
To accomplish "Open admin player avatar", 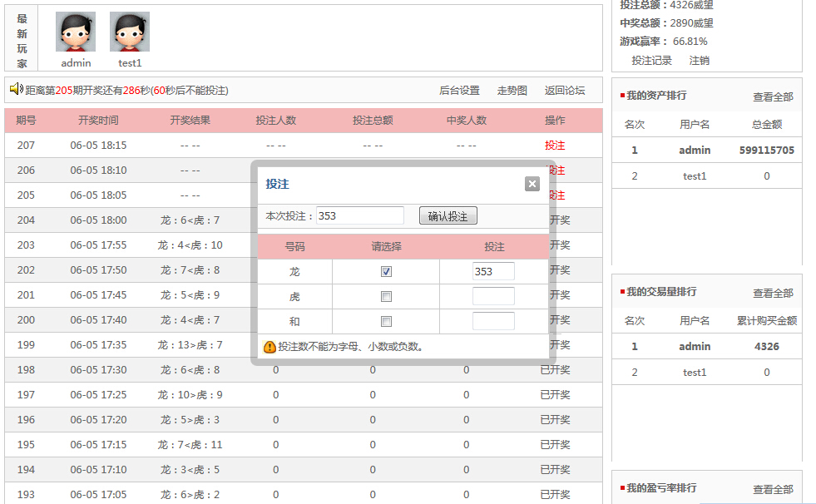I will [76, 32].
